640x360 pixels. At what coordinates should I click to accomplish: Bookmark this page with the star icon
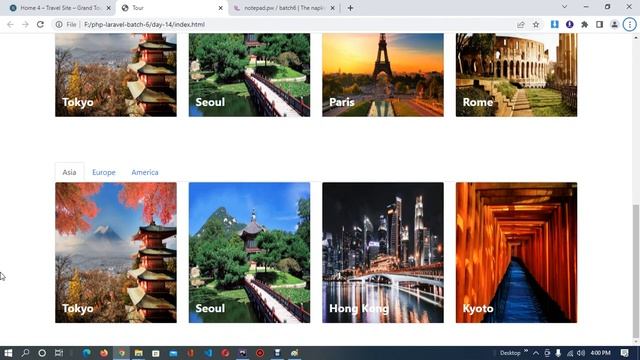tap(536, 24)
